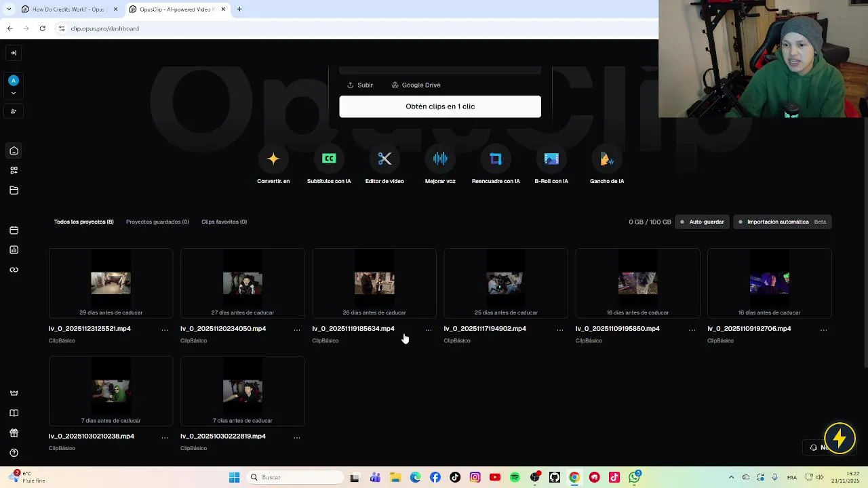Open the folder icon in sidebar
The image size is (868, 488).
pos(14,190)
